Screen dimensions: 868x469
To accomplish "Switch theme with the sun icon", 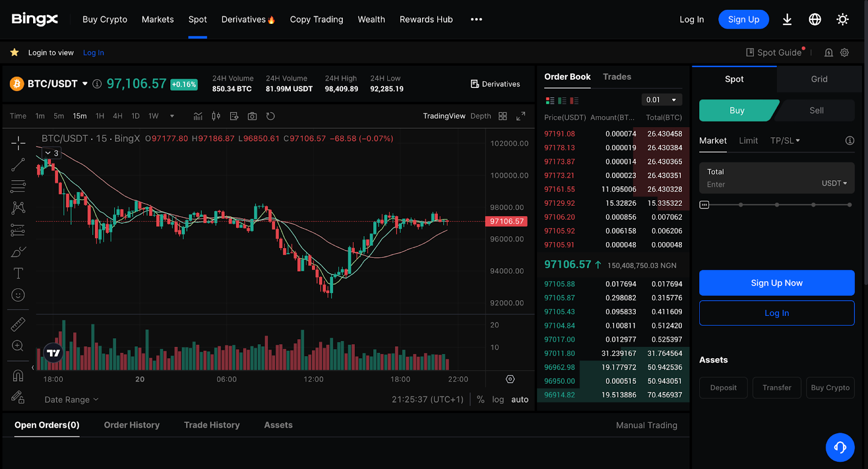I will coord(842,20).
